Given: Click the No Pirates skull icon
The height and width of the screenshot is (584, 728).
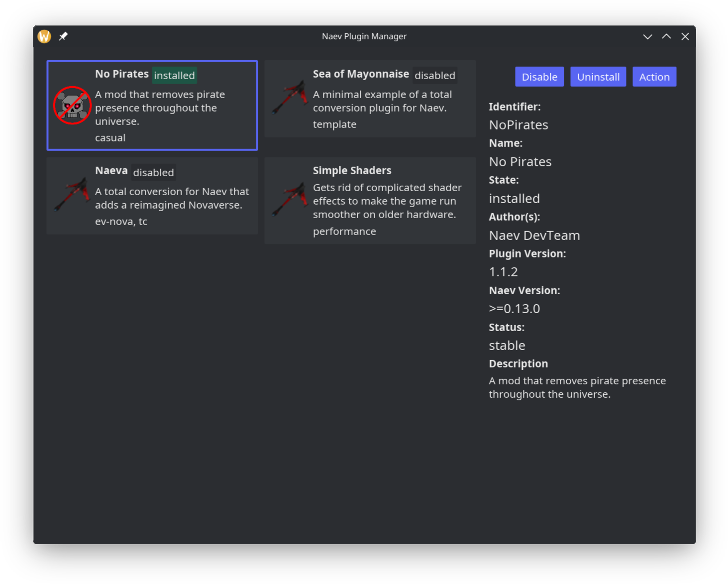Looking at the screenshot, I should pyautogui.click(x=72, y=105).
